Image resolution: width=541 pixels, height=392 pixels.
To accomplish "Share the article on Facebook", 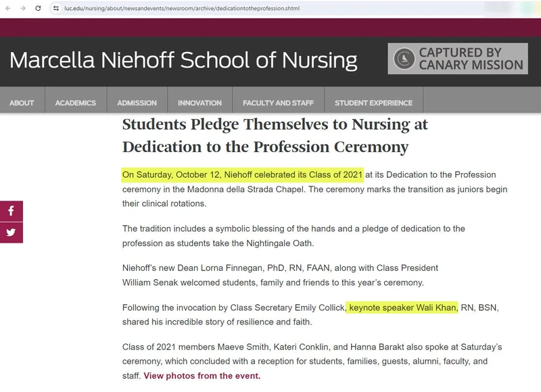I will tap(11, 212).
